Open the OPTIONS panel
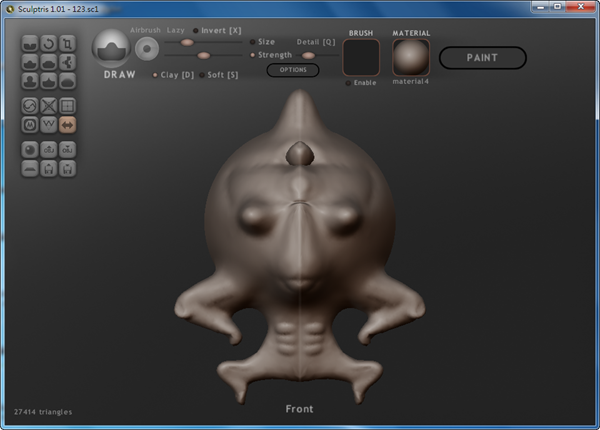 tap(293, 70)
